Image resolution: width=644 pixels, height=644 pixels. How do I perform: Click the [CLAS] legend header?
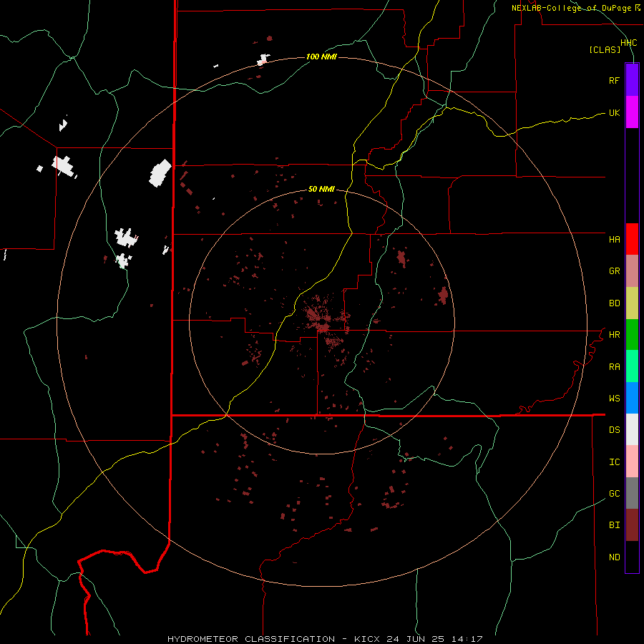605,50
